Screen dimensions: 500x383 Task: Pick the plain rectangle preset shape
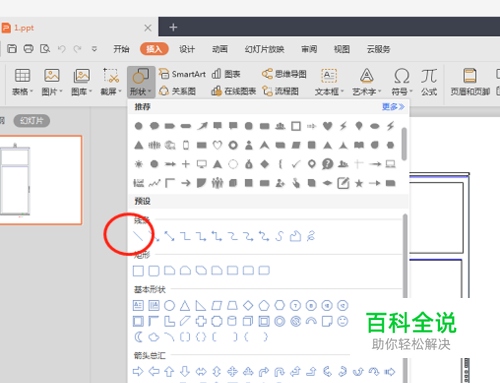click(138, 271)
